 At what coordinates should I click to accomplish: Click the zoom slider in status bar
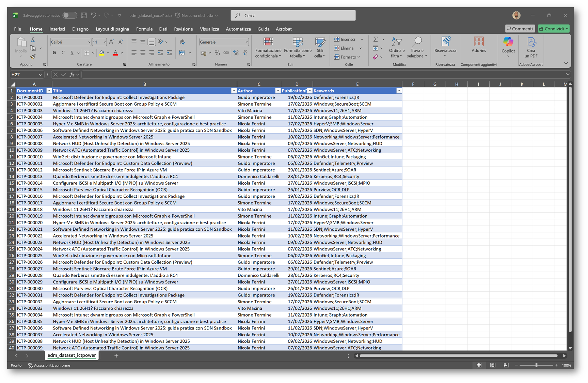click(536, 365)
